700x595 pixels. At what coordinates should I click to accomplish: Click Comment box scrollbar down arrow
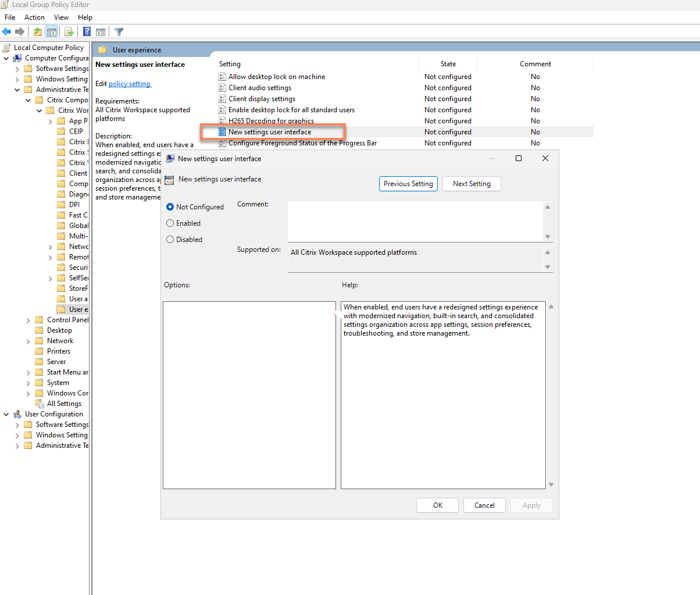(548, 237)
